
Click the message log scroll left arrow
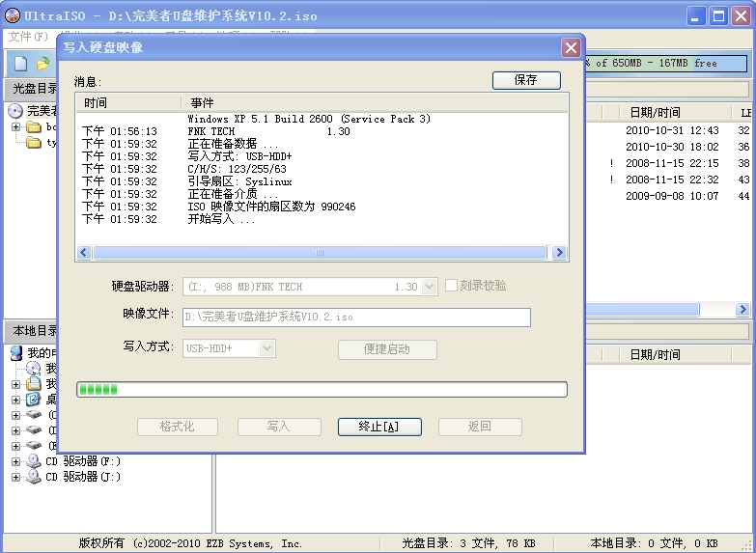click(x=84, y=252)
